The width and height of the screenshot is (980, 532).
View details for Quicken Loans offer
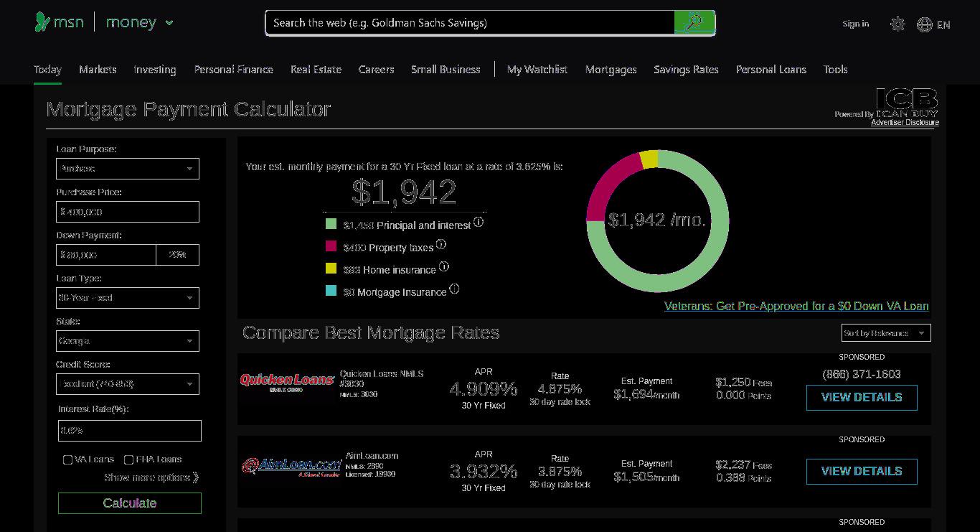pos(862,398)
